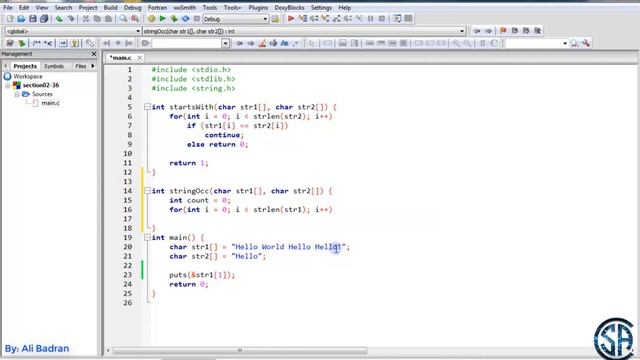The image size is (640, 360).
Task: Clear all bookmarks icon
Action: click(538, 31)
